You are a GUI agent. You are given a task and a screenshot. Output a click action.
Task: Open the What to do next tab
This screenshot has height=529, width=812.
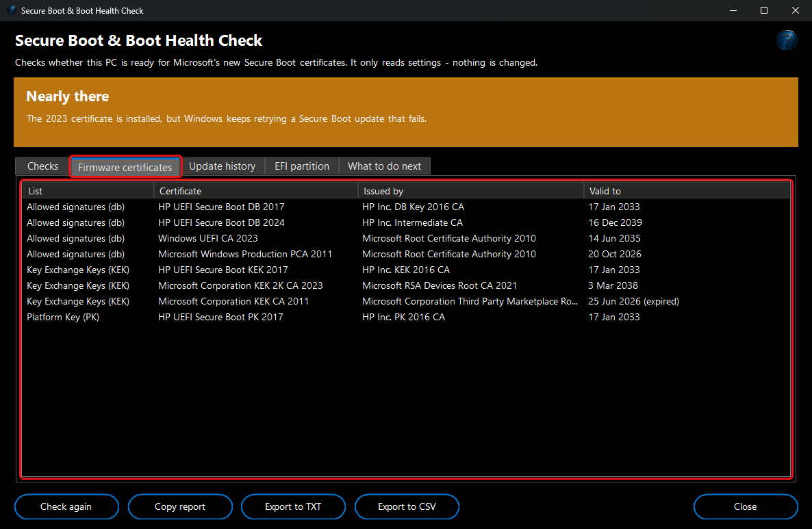tap(384, 166)
